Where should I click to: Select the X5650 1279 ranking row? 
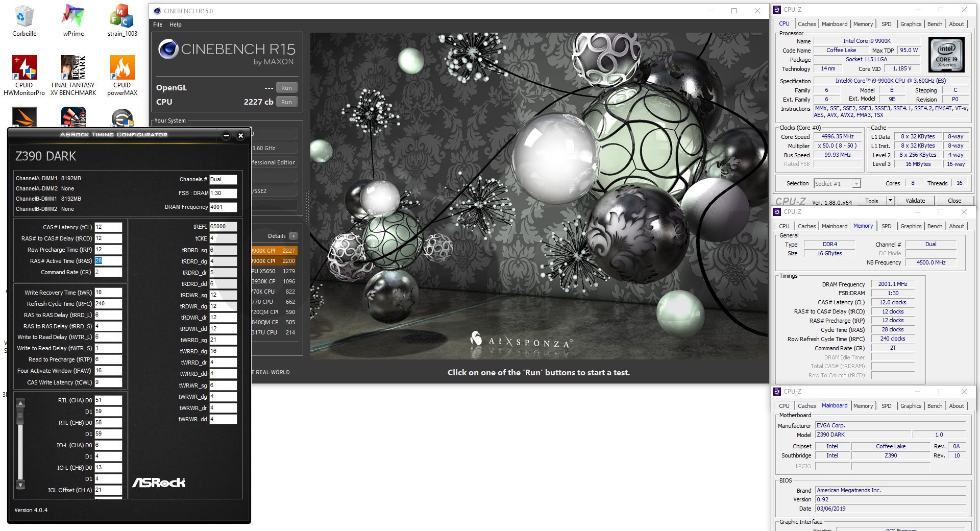(x=274, y=271)
